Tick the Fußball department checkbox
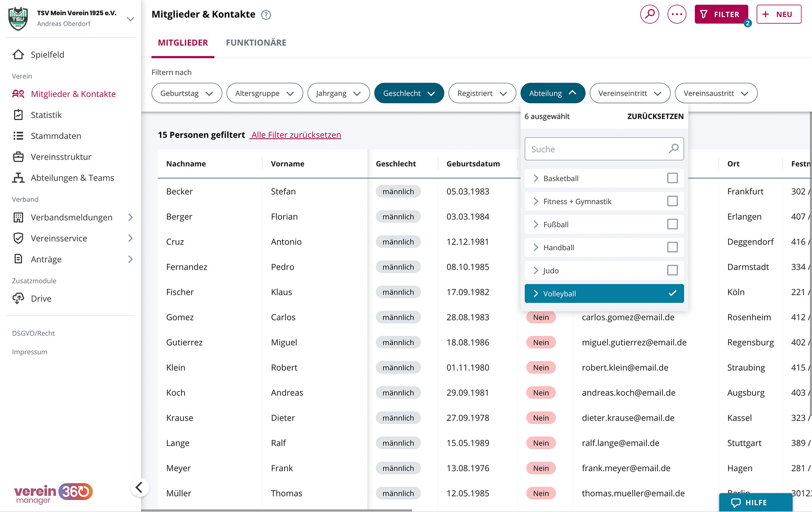Screen dimensions: 812x512 click(672, 224)
